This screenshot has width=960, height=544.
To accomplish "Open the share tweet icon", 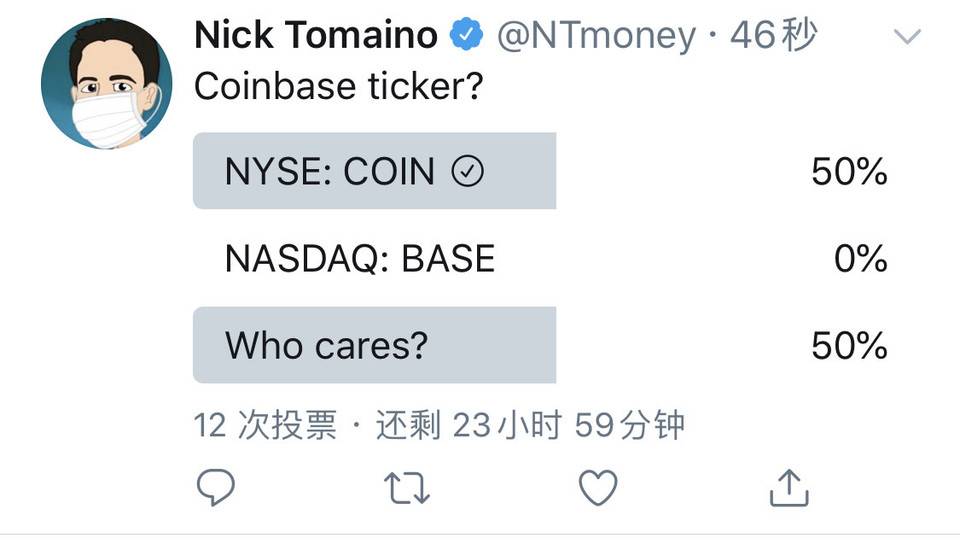I will (x=788, y=488).
